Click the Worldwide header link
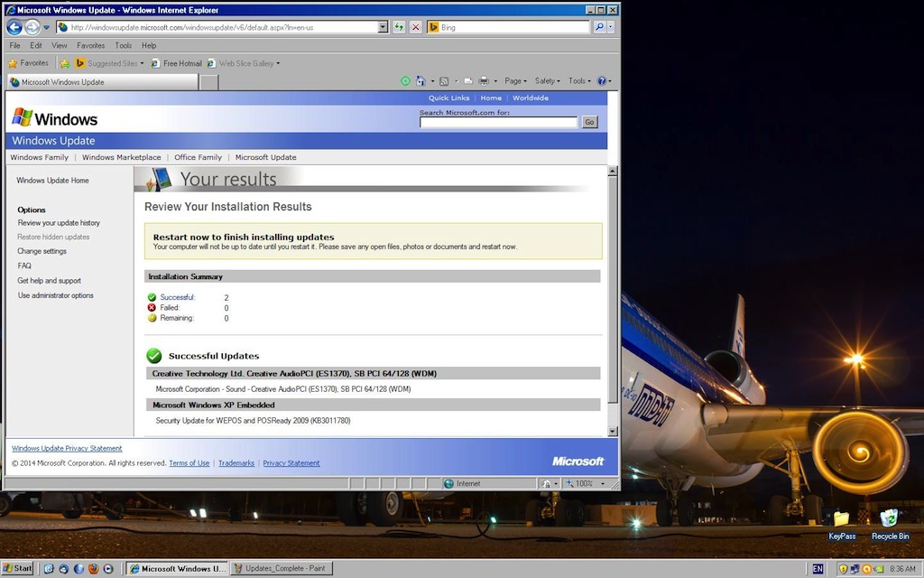 [531, 98]
